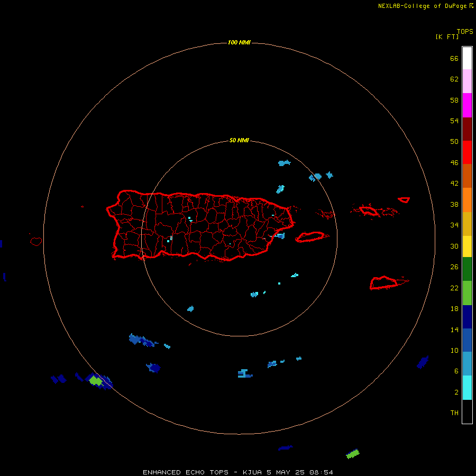476x476 pixels.
Task: Click the dark red (maroon) legend swatch
Action: point(467,129)
